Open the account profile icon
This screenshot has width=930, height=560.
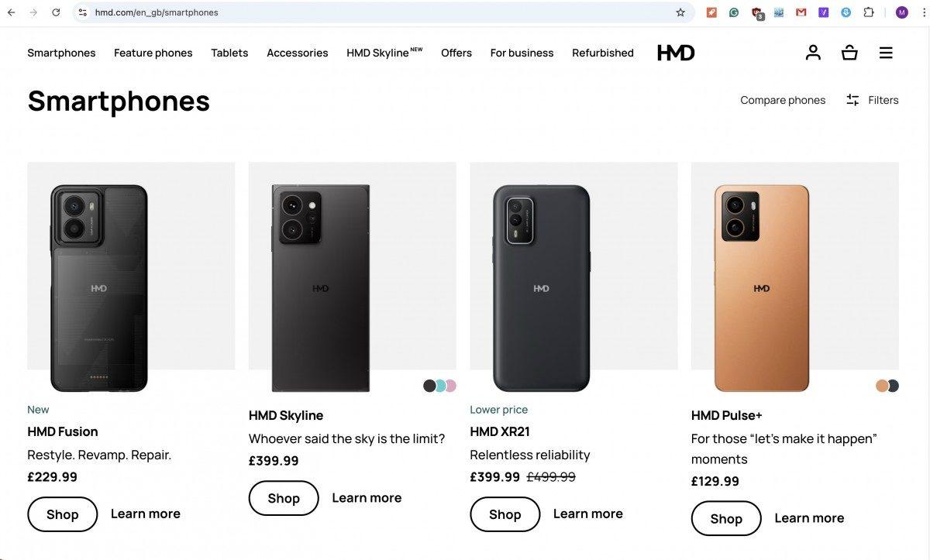[812, 52]
